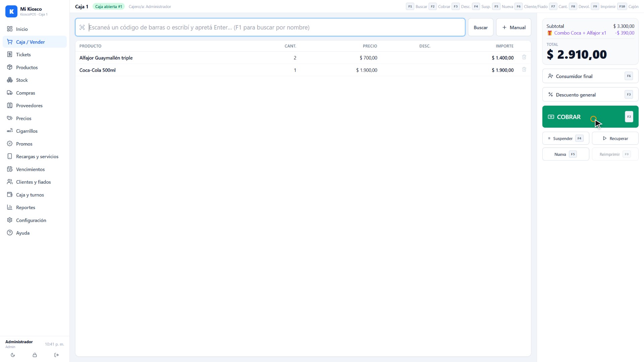Remove Coca-Cola 500ml with trash icon
Screen dimensions: 644x362
[524, 70]
